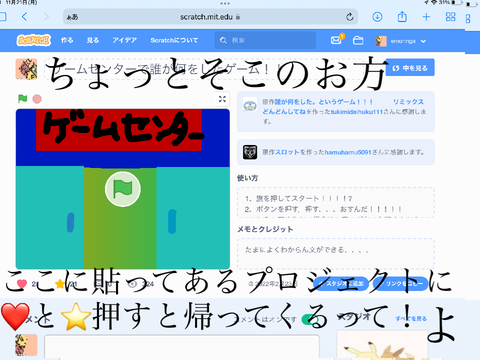Open the tukimidaihuku111 profile link
The width and height of the screenshot is (480, 360).
click(357, 112)
